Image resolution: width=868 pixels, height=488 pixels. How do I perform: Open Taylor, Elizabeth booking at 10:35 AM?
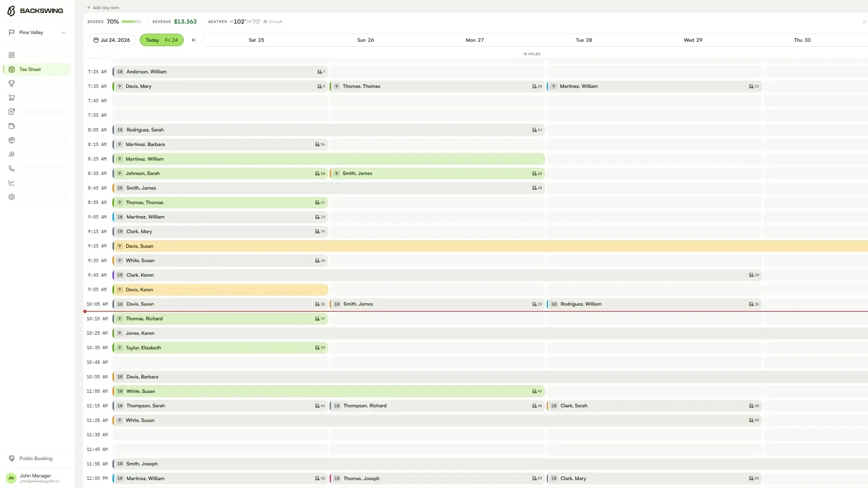click(220, 348)
